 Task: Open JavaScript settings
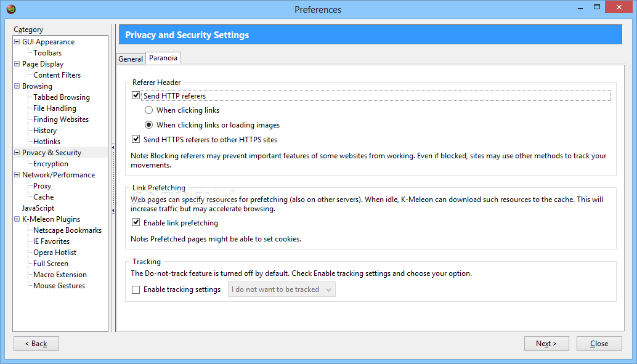pos(38,208)
